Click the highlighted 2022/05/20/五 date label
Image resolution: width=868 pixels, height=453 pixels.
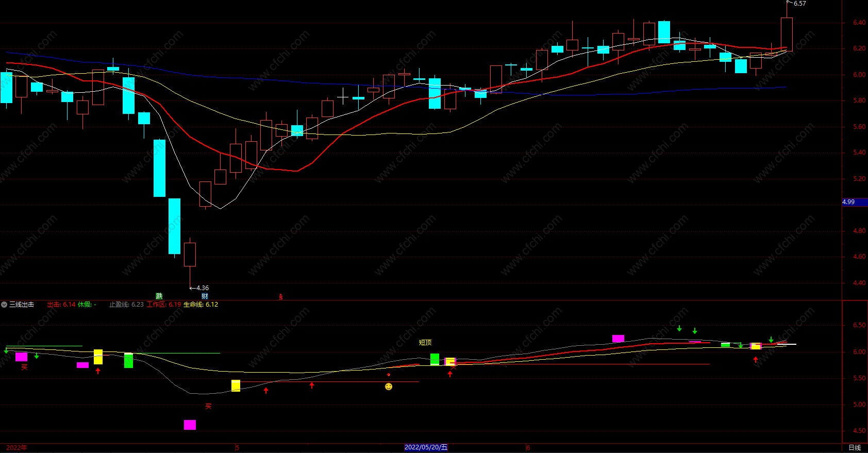(426, 447)
